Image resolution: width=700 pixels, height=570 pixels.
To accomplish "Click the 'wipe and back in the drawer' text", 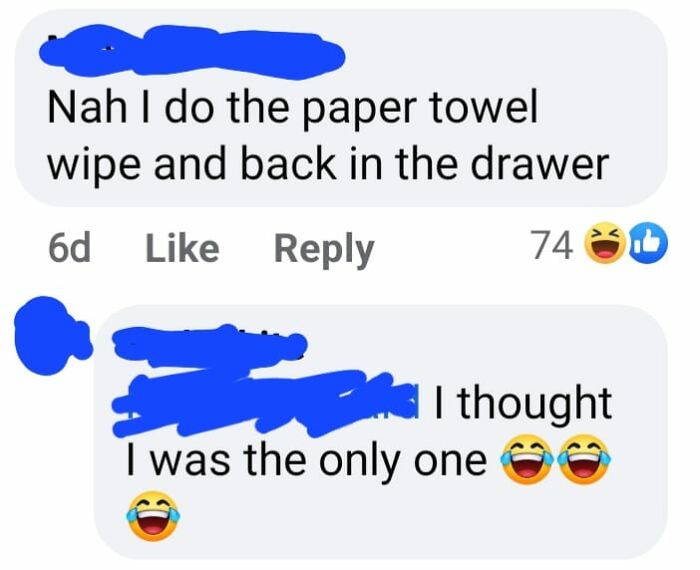I will [328, 164].
